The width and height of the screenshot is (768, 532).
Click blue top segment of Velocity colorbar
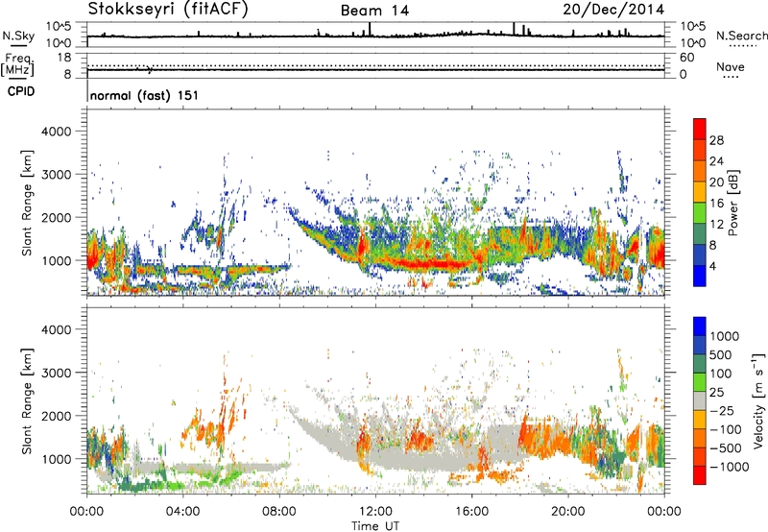click(700, 326)
